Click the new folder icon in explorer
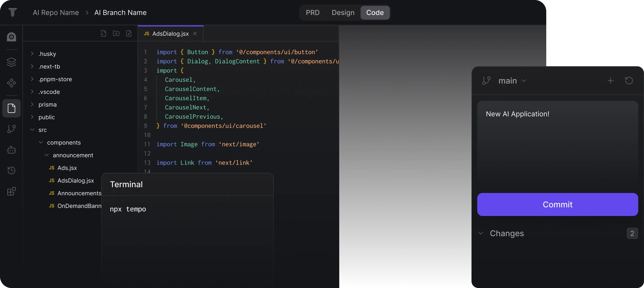Viewport: 644px width, 288px height. [x=116, y=33]
